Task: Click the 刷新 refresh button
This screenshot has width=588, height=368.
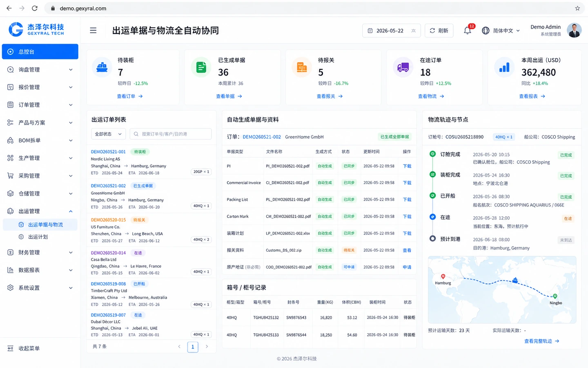Action: point(439,31)
